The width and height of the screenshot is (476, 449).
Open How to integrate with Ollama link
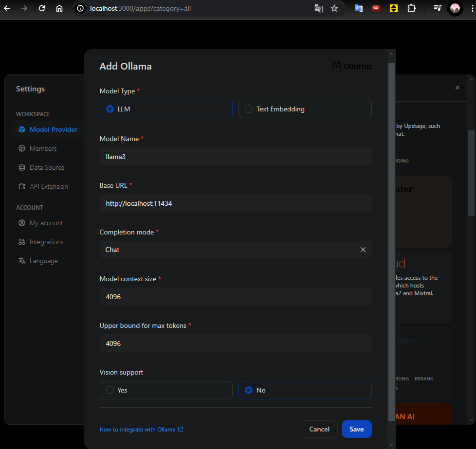coord(142,429)
